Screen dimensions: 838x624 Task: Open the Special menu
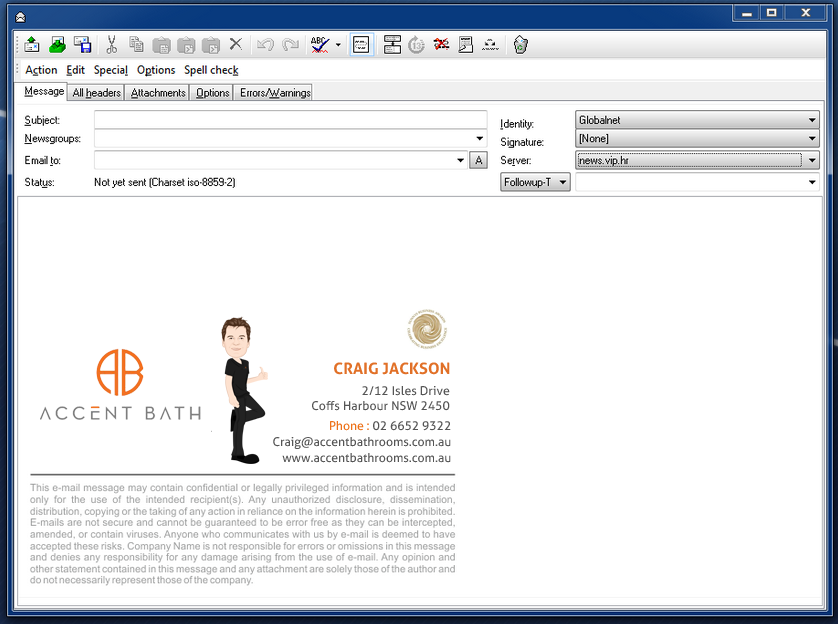point(111,70)
